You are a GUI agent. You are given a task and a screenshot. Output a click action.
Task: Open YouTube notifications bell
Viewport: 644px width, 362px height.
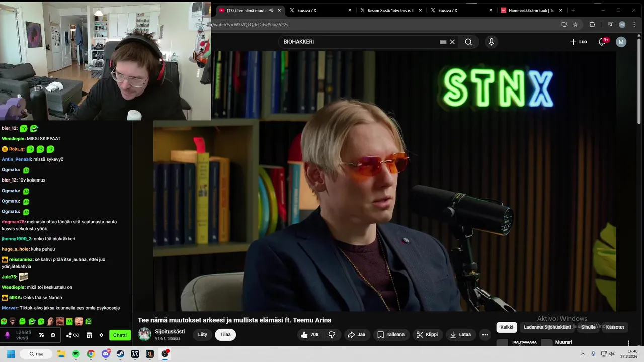pos(602,42)
